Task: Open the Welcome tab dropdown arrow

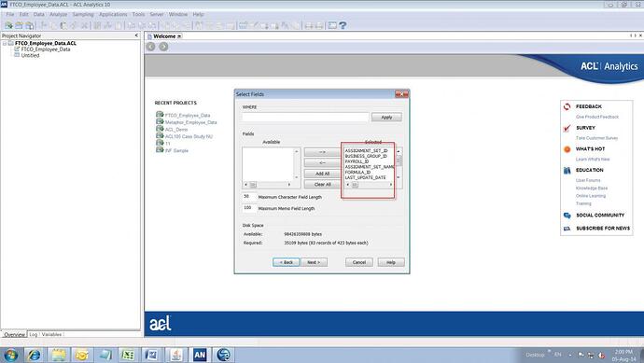Action: pos(179,36)
